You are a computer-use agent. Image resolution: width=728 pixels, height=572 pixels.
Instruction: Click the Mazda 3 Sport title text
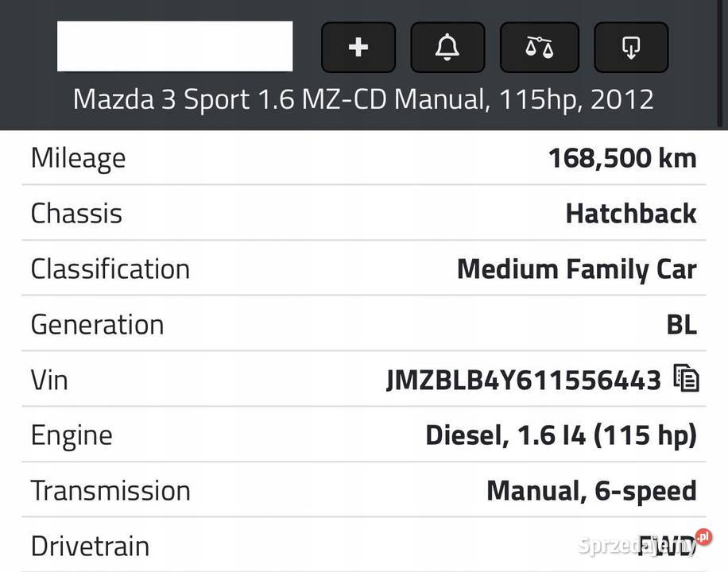tap(363, 99)
